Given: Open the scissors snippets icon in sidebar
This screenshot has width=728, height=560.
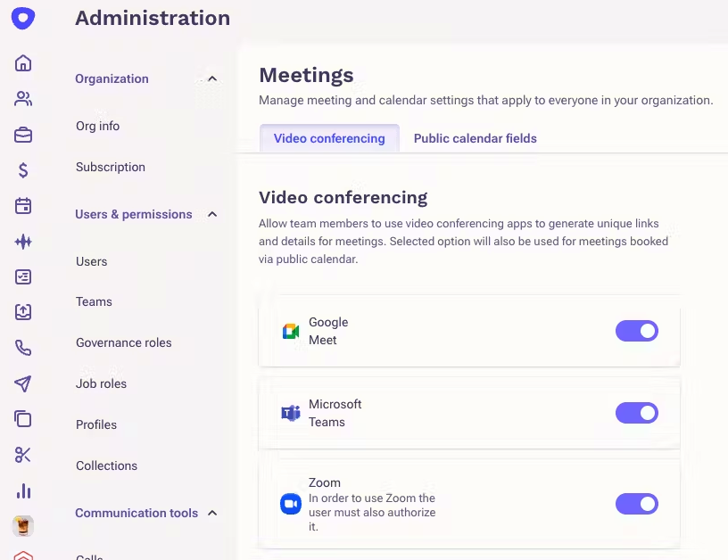Looking at the screenshot, I should pos(23,455).
